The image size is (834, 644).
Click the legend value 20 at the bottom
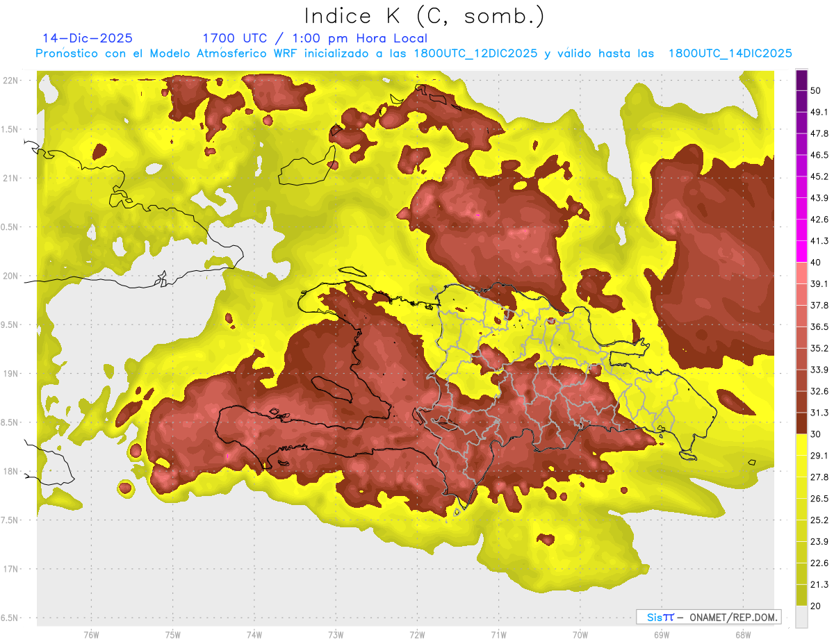816,606
